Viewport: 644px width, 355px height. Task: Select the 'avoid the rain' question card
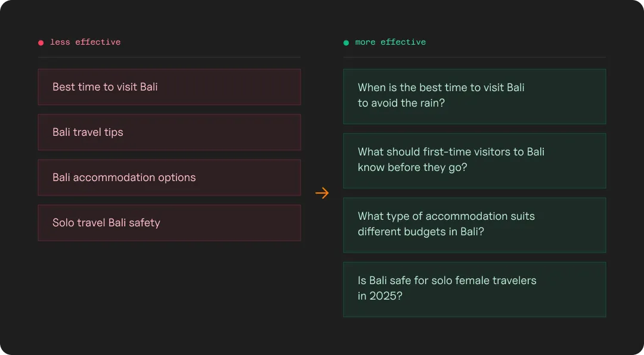coord(475,96)
